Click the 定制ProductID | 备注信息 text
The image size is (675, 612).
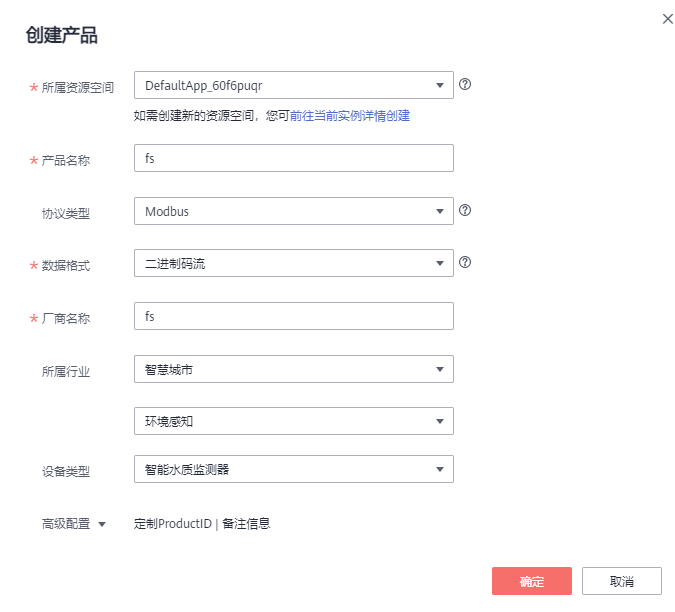pyautogui.click(x=202, y=523)
